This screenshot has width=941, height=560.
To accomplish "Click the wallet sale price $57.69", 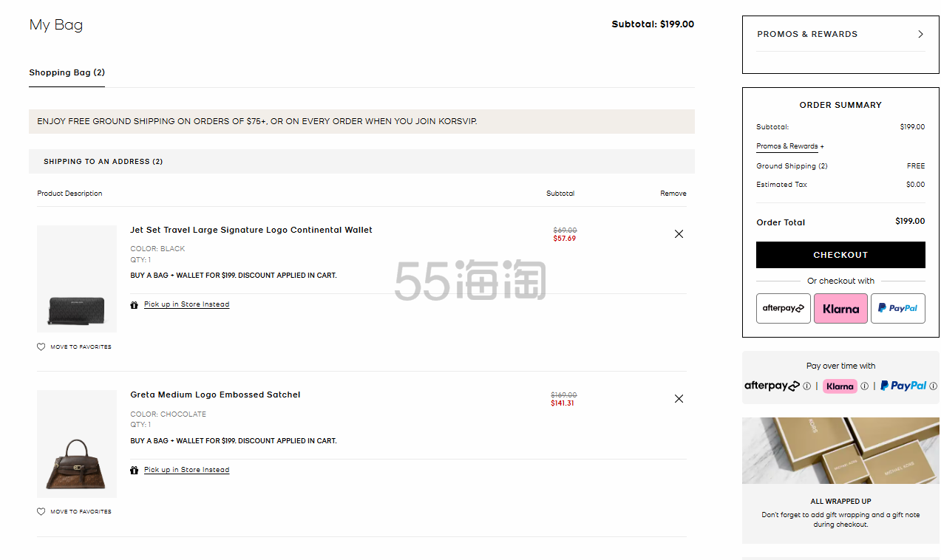I will tap(565, 239).
